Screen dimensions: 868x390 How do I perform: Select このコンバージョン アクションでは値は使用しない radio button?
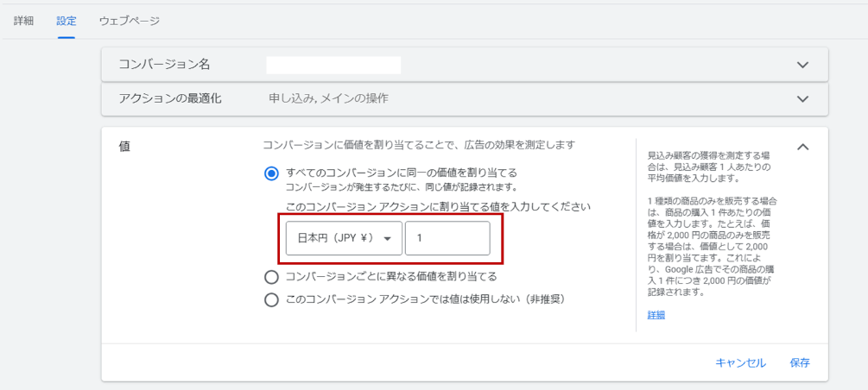pyautogui.click(x=271, y=299)
